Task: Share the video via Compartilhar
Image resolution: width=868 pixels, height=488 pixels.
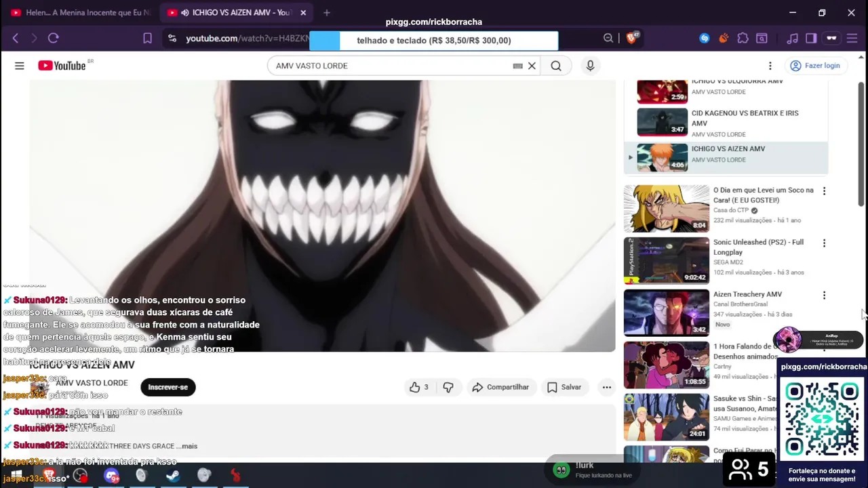Action: (x=500, y=387)
